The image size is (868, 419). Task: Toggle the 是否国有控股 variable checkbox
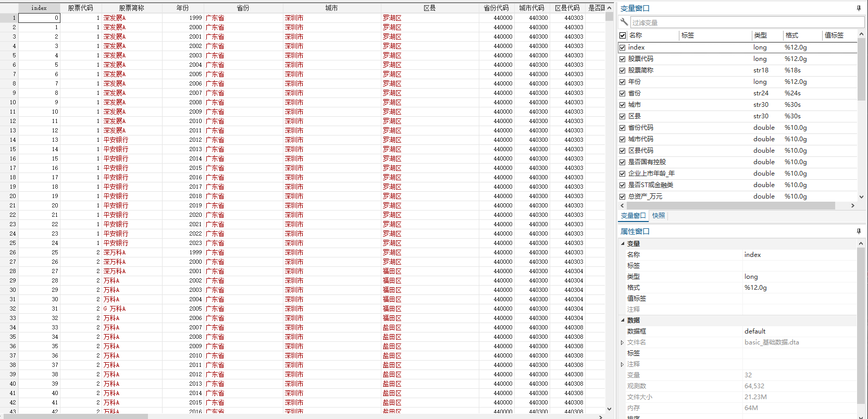pyautogui.click(x=622, y=162)
